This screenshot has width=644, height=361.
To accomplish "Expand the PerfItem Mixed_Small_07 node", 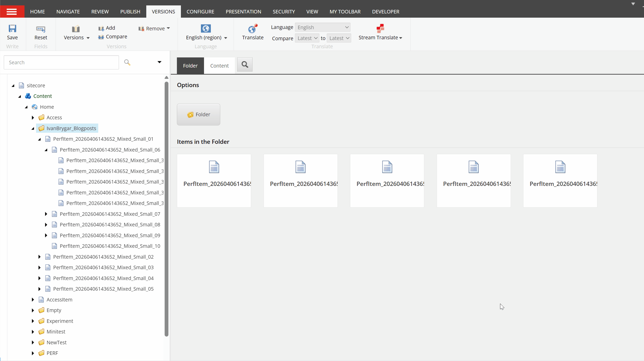I will coord(46,214).
